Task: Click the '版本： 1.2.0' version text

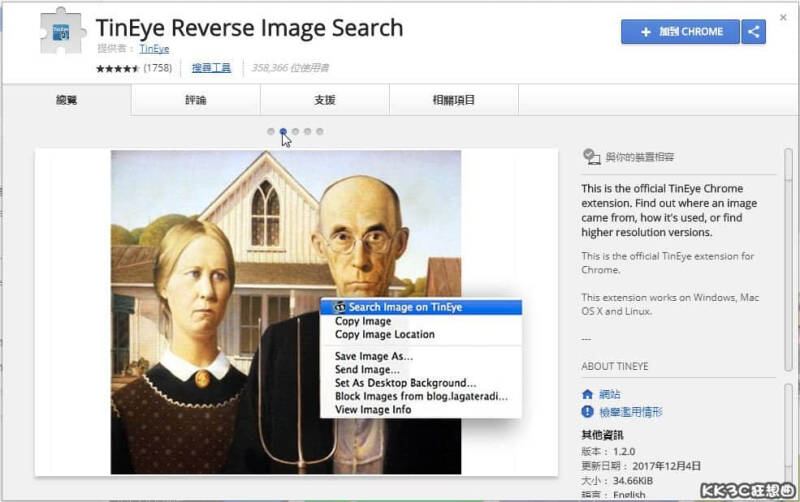Action: [608, 451]
